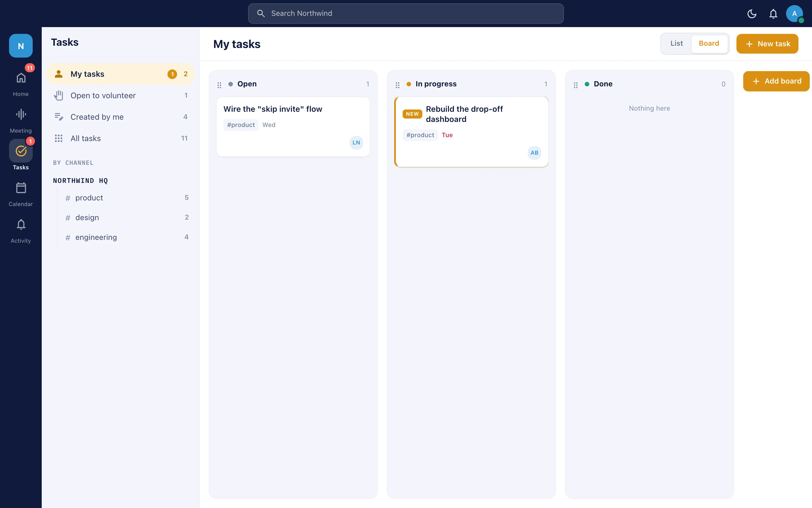Open the Northwind workspace N logo
812x508 pixels.
click(21, 46)
